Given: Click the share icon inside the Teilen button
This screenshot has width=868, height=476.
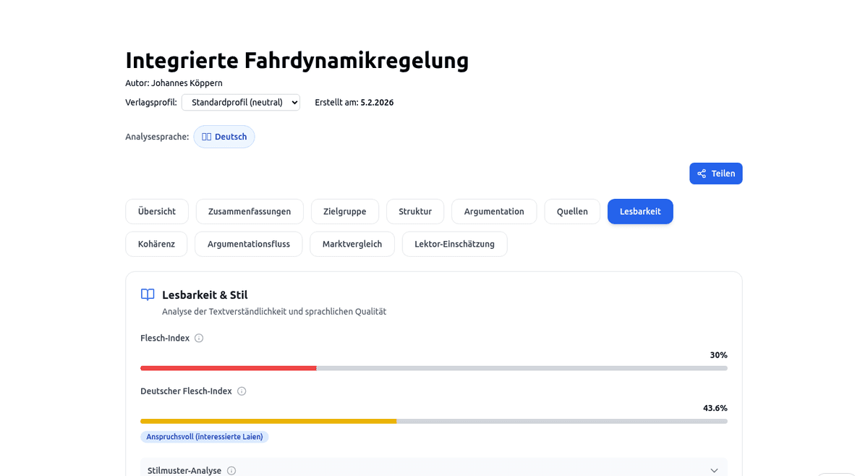Looking at the screenshot, I should click(x=701, y=174).
